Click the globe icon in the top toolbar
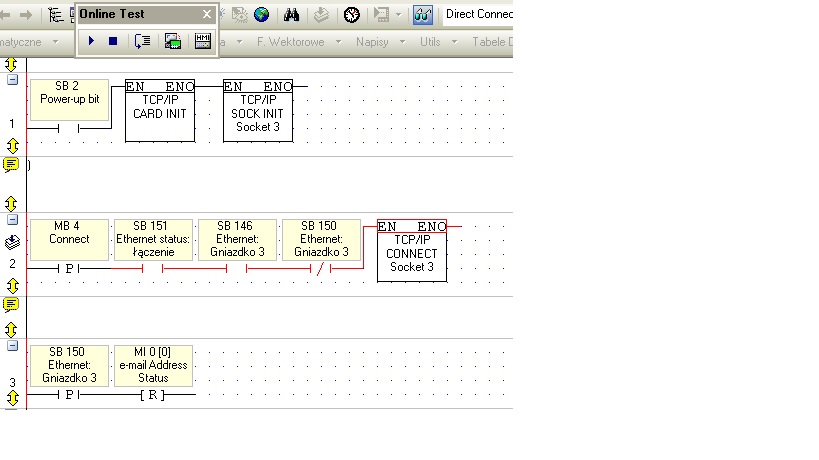 tap(262, 15)
